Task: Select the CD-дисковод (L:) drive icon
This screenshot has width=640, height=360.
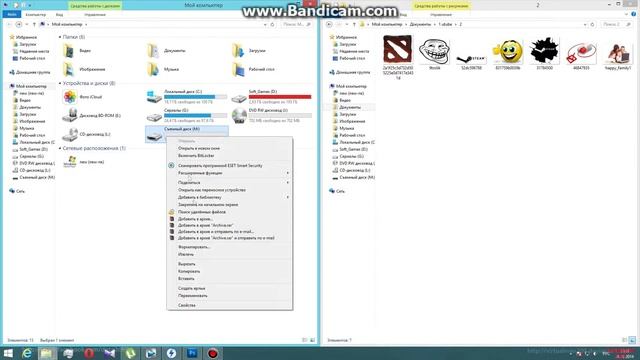Action: pos(70,134)
